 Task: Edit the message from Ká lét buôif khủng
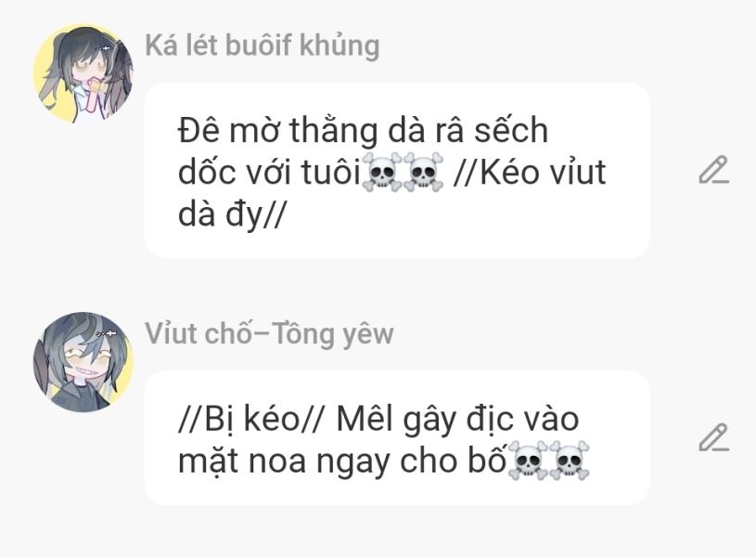pos(714,170)
